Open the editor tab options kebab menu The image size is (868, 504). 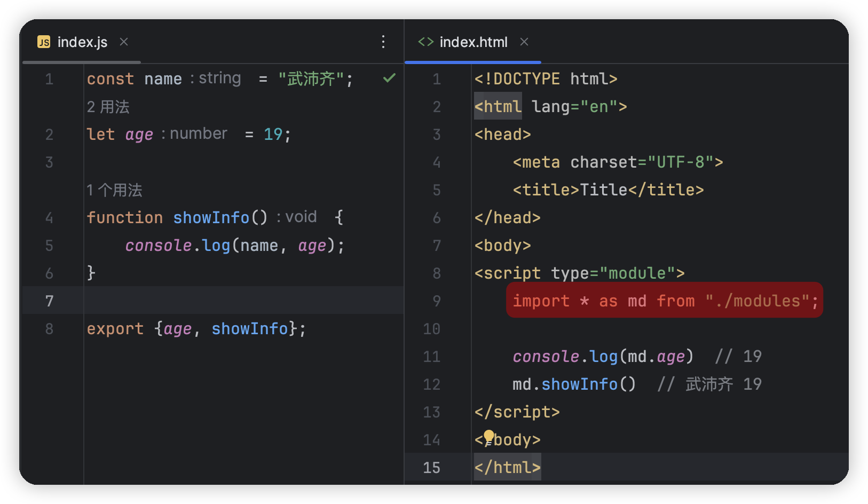tap(383, 42)
